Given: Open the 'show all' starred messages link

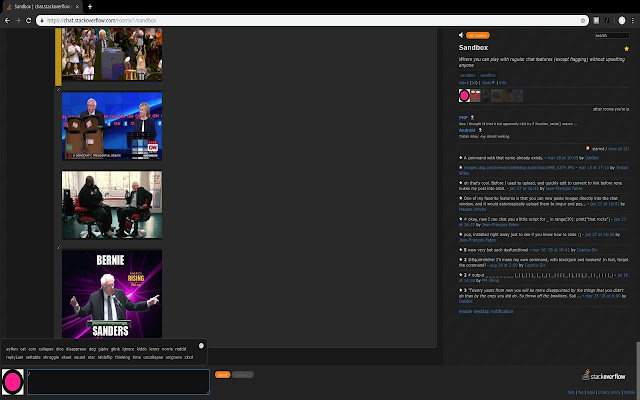Looking at the screenshot, I should 618,149.
